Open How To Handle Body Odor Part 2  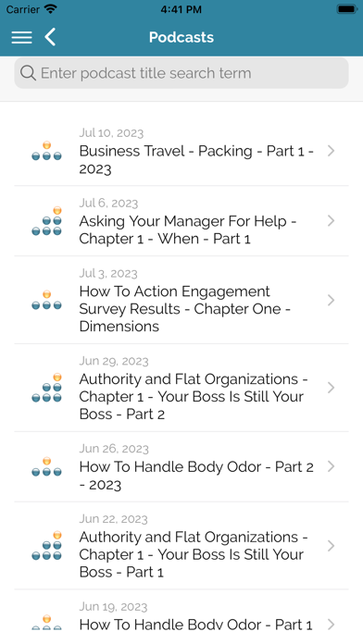coord(181,466)
